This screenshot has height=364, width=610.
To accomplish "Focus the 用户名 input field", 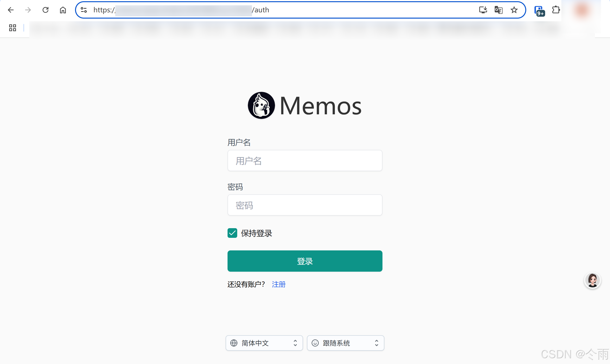I will [305, 161].
